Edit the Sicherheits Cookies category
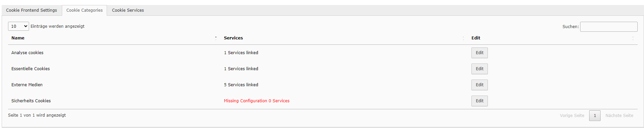Image resolution: width=644 pixels, height=128 pixels. (479, 101)
